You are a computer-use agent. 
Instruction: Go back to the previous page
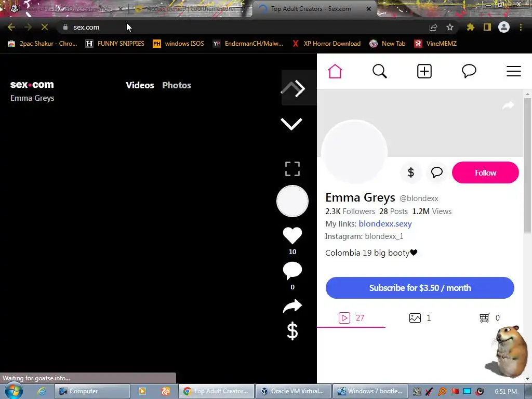(11, 27)
